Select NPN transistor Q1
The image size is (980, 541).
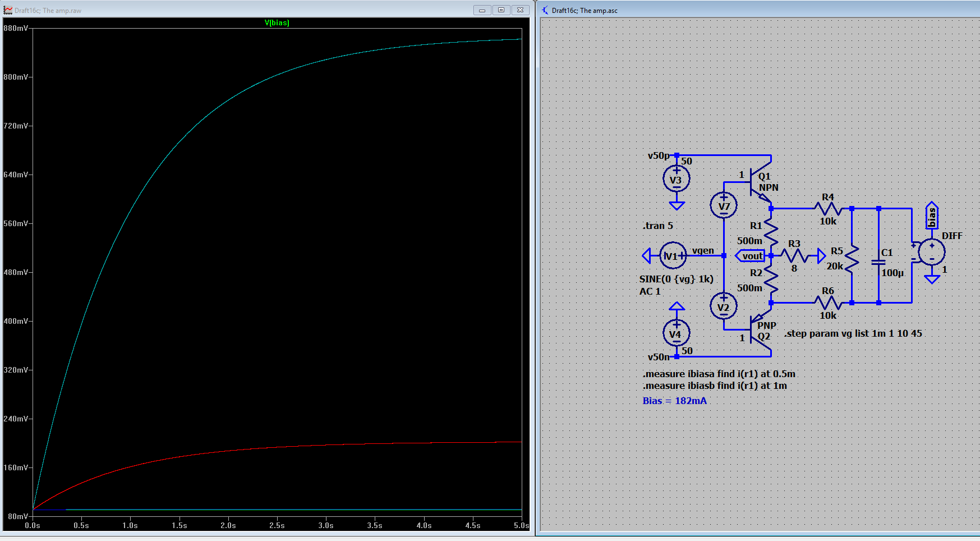point(761,183)
